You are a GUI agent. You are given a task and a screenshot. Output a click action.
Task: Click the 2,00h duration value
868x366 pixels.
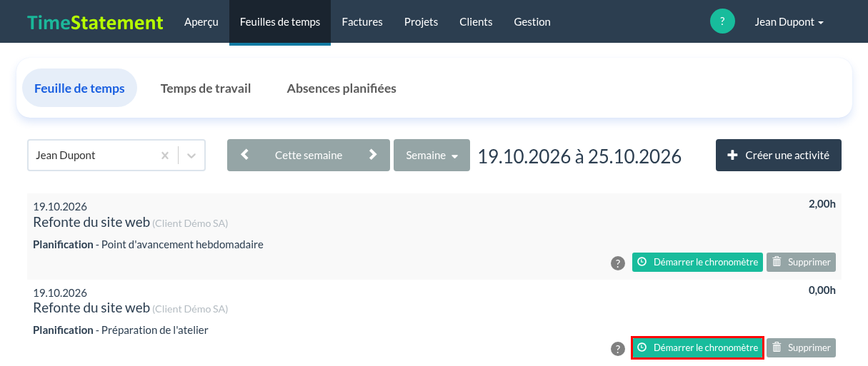coord(822,204)
